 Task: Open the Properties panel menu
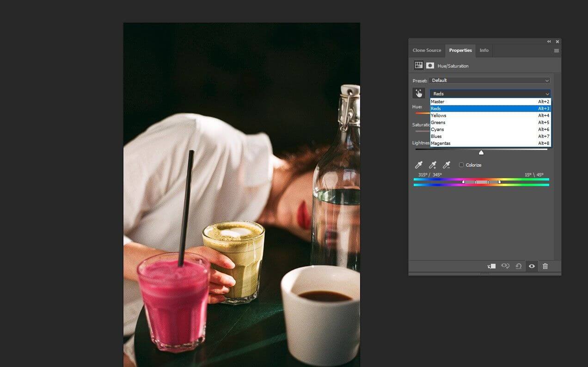(x=556, y=50)
